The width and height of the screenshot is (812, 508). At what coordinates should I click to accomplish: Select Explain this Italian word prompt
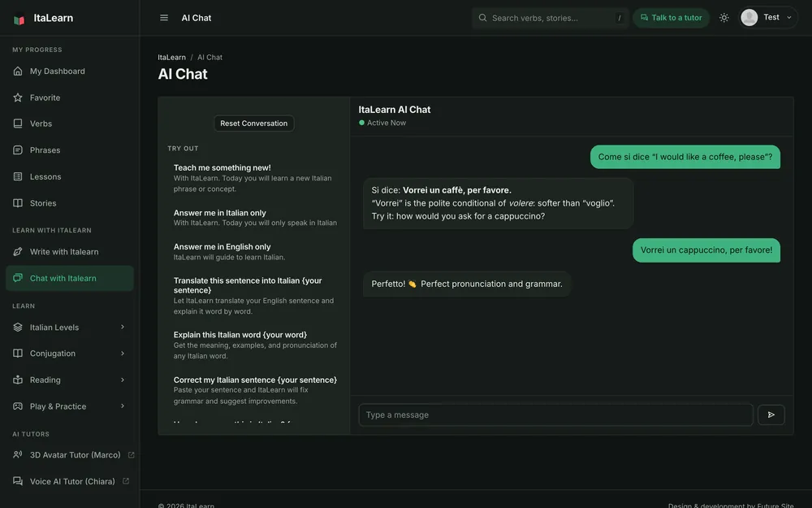(253, 345)
